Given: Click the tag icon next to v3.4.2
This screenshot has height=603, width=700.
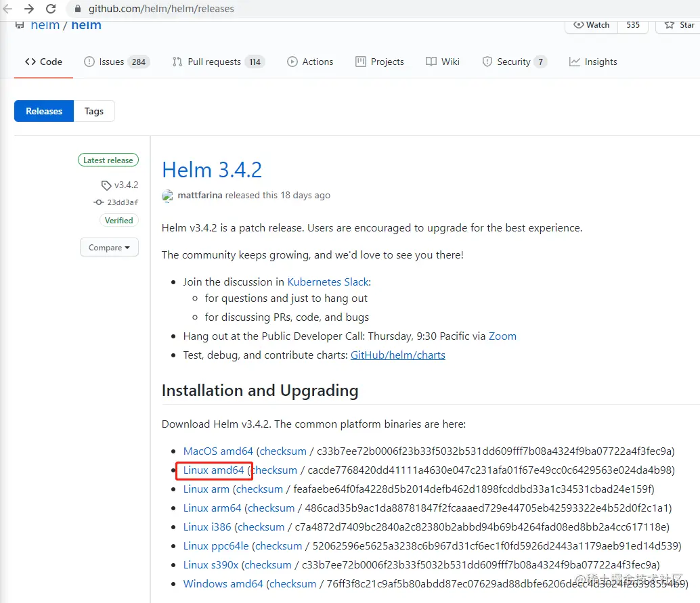Looking at the screenshot, I should (106, 185).
